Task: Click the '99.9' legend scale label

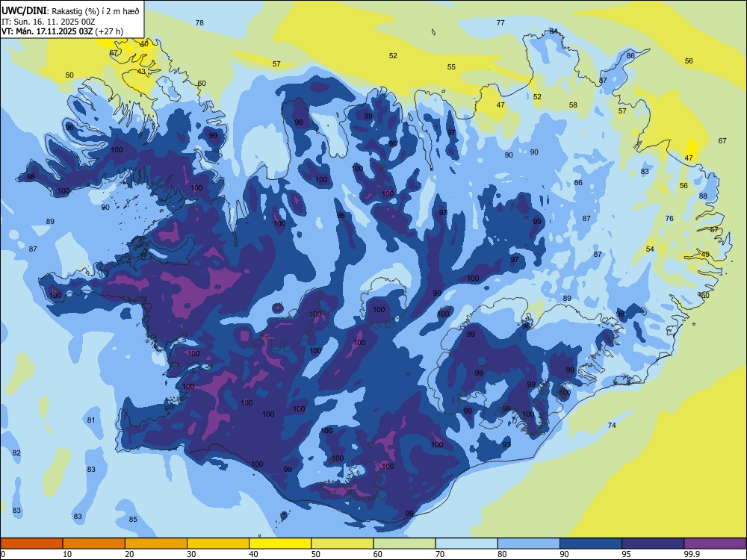Action: pos(692,554)
